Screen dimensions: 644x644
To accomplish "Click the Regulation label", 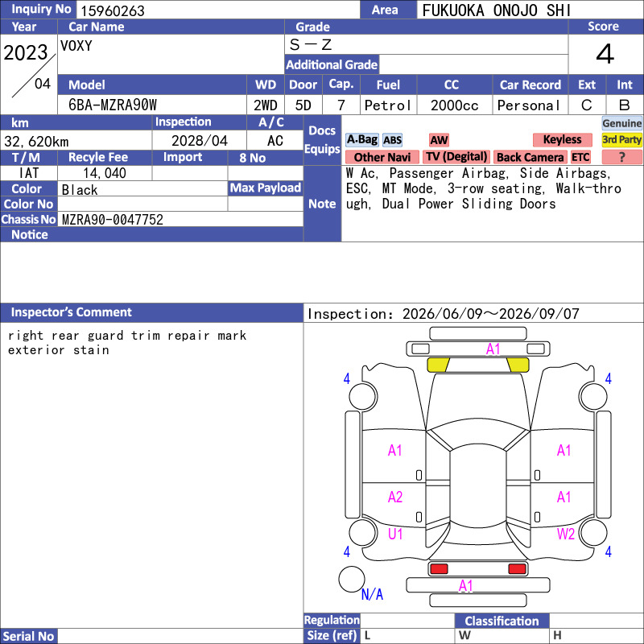I will click(x=332, y=620).
